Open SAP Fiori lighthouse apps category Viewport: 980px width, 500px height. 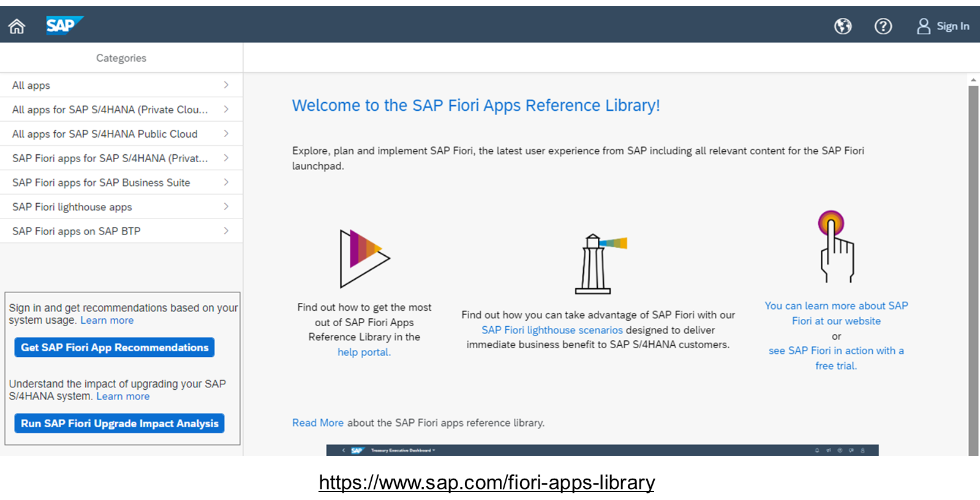click(x=121, y=207)
